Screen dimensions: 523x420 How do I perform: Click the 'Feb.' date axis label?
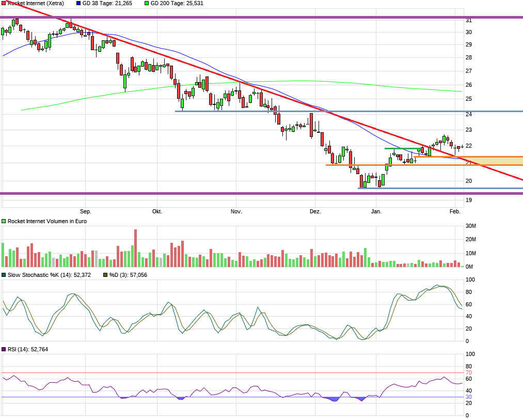click(455, 212)
